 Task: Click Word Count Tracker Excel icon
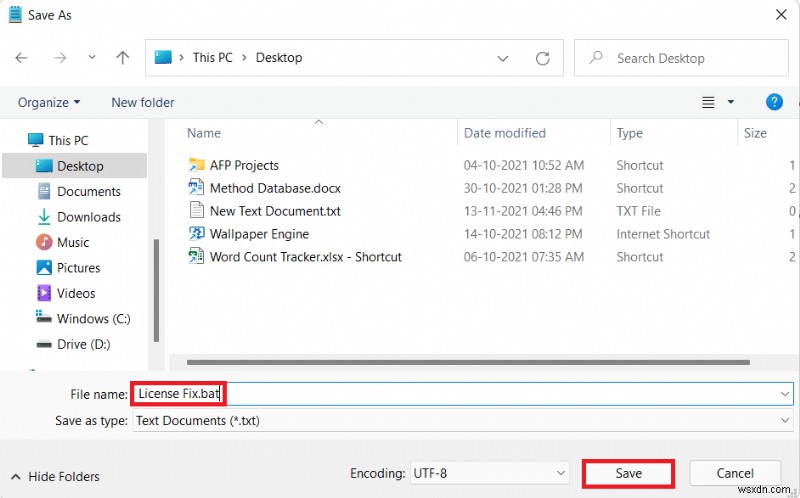pyautogui.click(x=196, y=256)
